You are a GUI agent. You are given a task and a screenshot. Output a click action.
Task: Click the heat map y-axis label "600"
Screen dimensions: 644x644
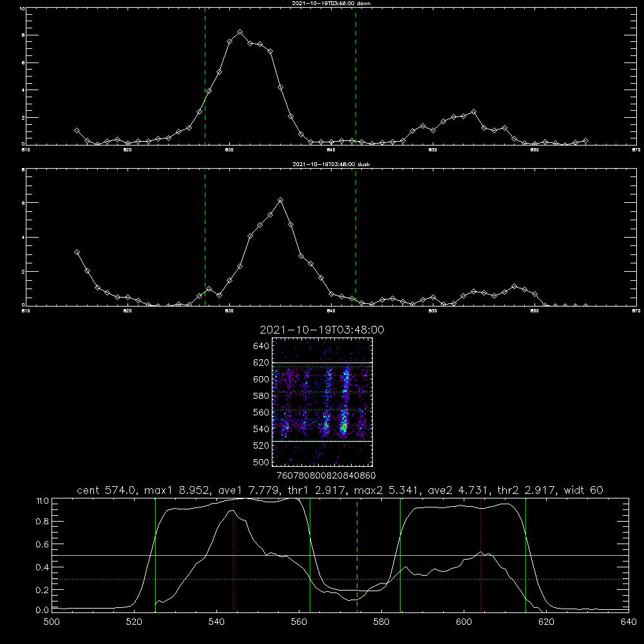pos(261,379)
